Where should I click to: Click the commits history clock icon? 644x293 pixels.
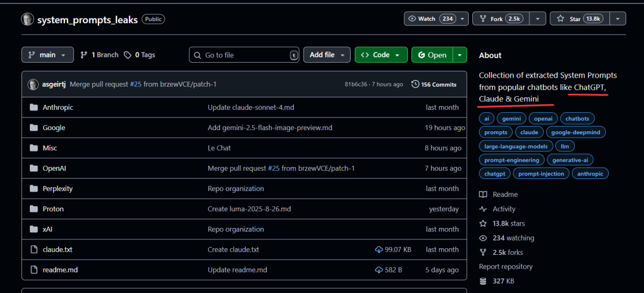click(415, 84)
